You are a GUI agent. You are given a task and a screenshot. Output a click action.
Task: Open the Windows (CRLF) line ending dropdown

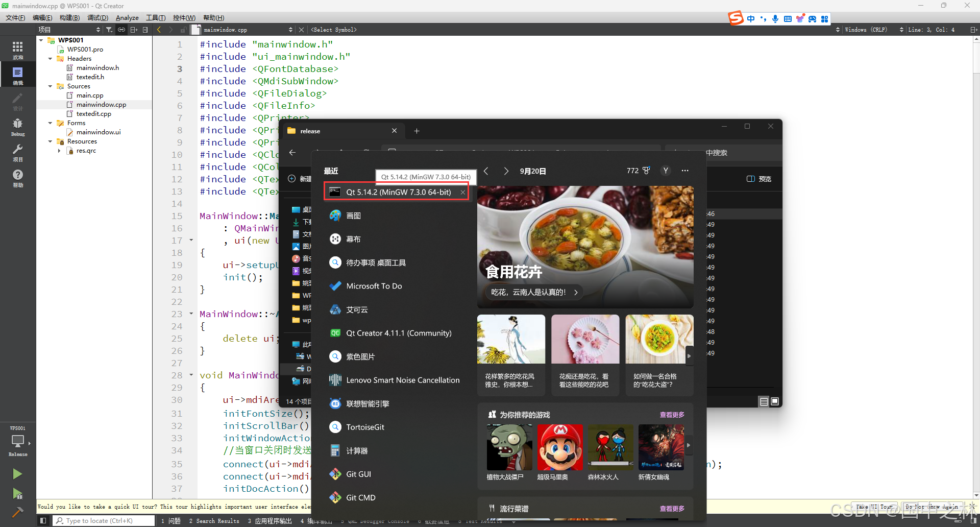click(874, 30)
